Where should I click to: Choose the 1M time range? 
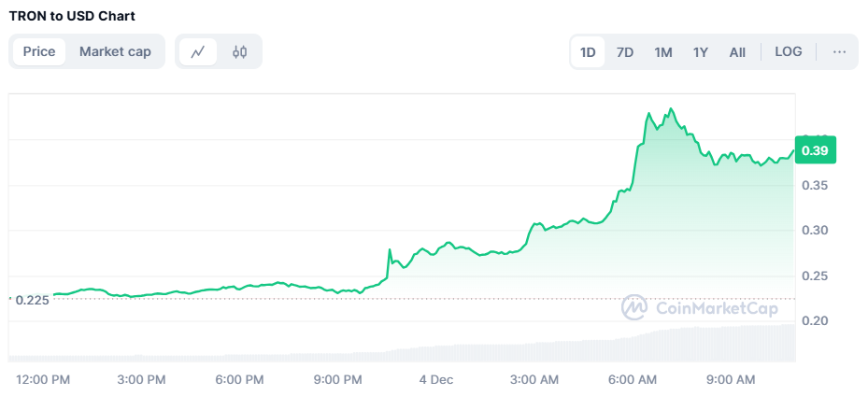(663, 52)
